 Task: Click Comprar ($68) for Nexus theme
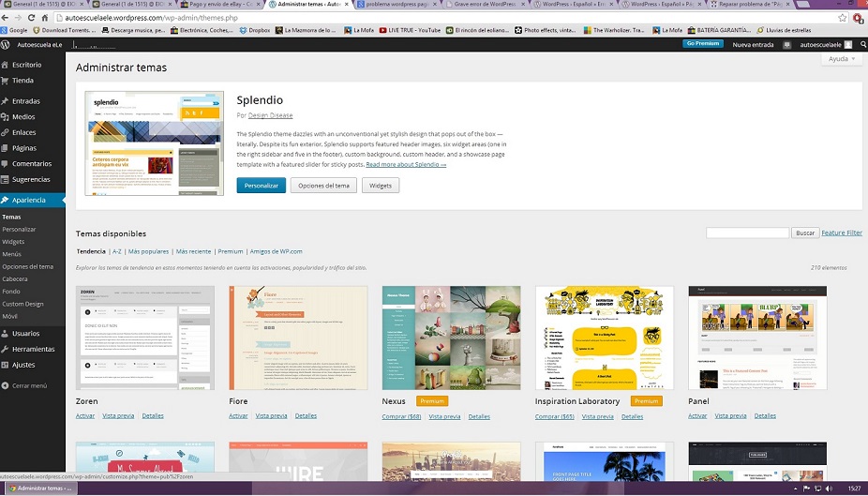pyautogui.click(x=401, y=416)
